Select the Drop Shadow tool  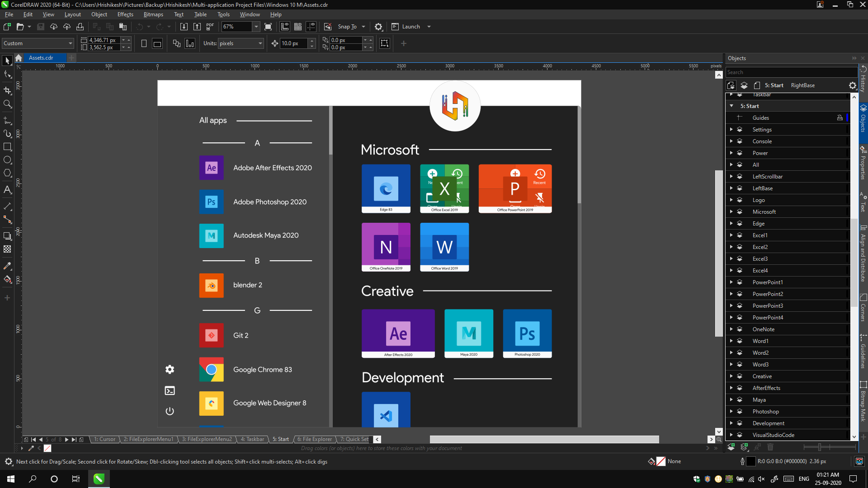[x=7, y=236]
